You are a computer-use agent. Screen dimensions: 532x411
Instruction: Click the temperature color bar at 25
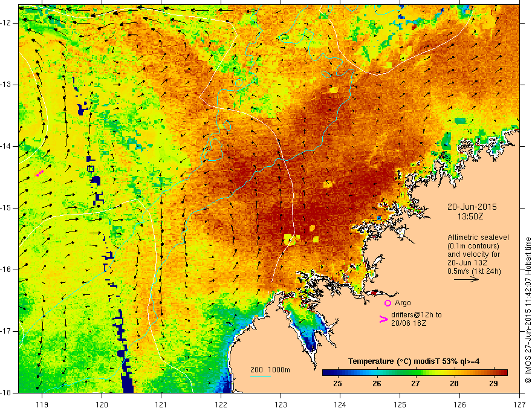click(337, 373)
